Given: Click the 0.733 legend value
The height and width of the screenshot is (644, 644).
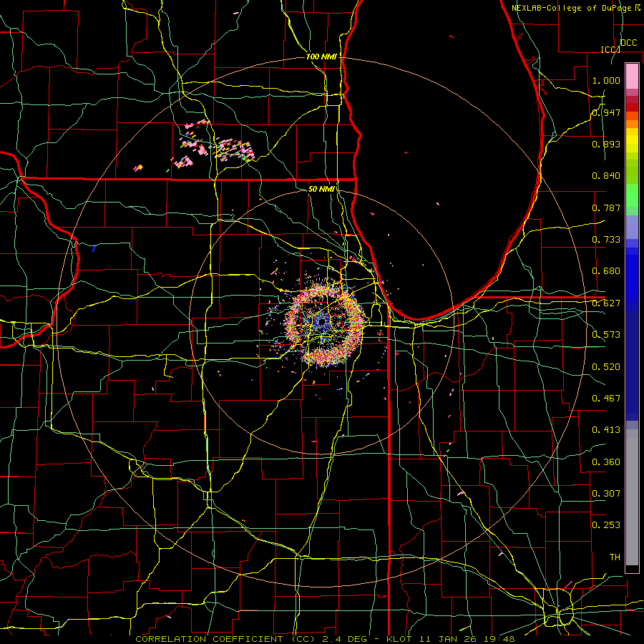Looking at the screenshot, I should [x=606, y=240].
